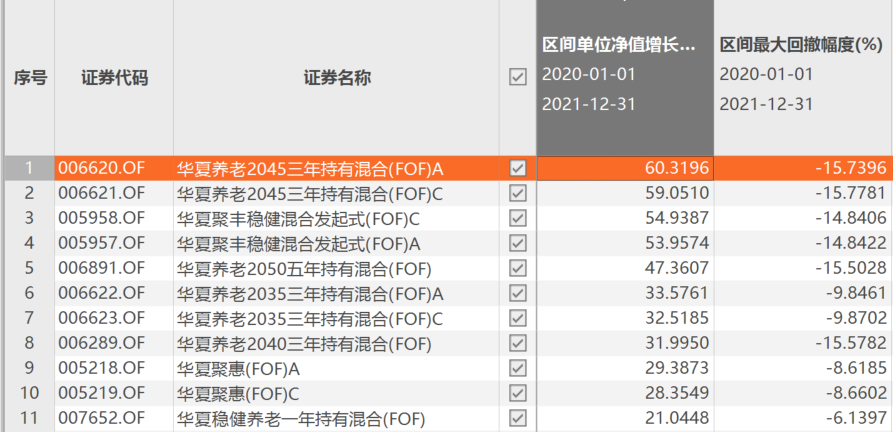
Task: Select growth value 59.0510
Action: coord(677,193)
